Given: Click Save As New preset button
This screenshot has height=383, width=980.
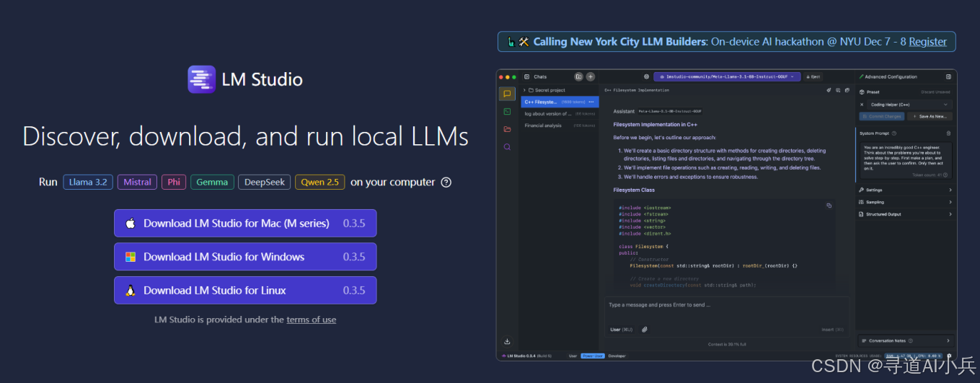Looking at the screenshot, I should (x=930, y=116).
